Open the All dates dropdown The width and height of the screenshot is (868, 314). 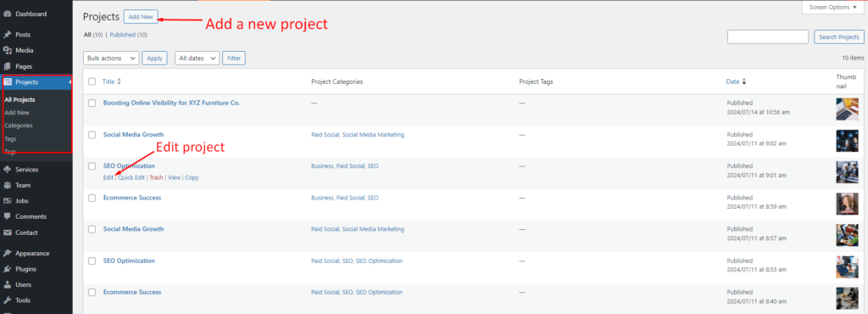[x=198, y=59]
